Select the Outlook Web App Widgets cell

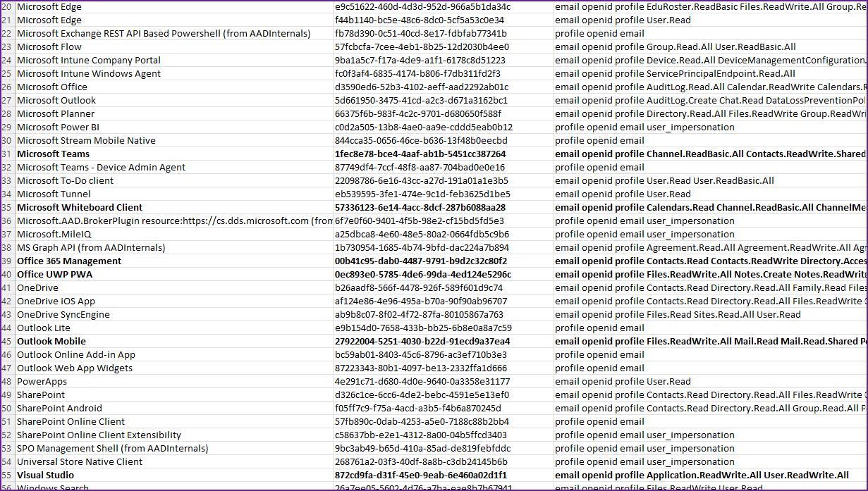click(174, 368)
